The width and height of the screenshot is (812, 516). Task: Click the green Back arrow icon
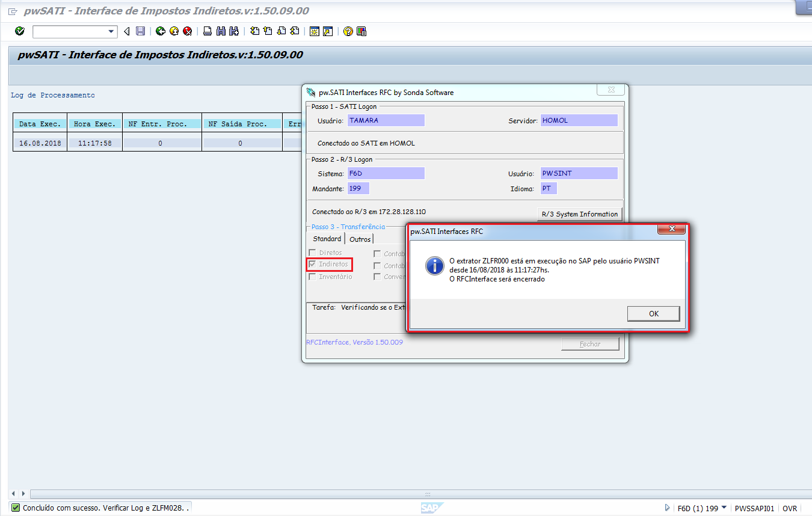point(161,31)
